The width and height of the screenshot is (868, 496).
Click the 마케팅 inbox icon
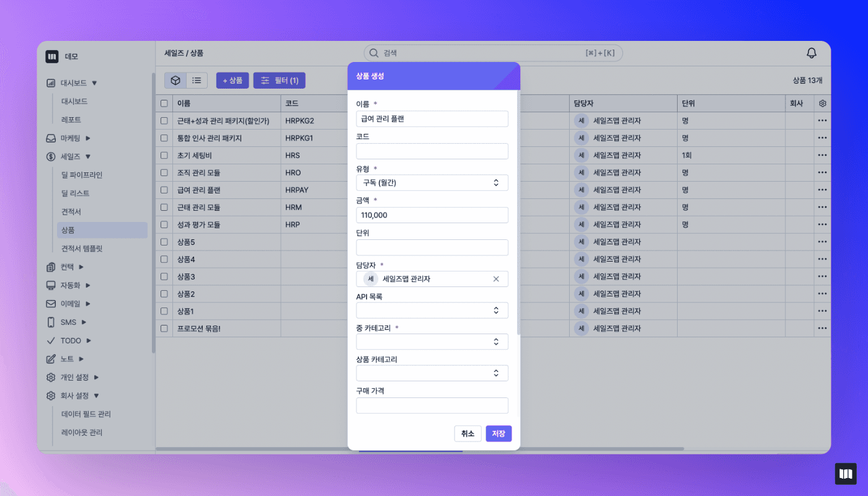[x=51, y=138]
